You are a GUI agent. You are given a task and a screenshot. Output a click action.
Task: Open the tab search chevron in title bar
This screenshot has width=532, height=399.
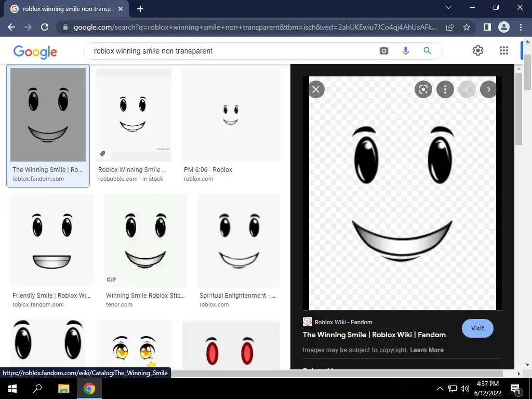[448, 7]
